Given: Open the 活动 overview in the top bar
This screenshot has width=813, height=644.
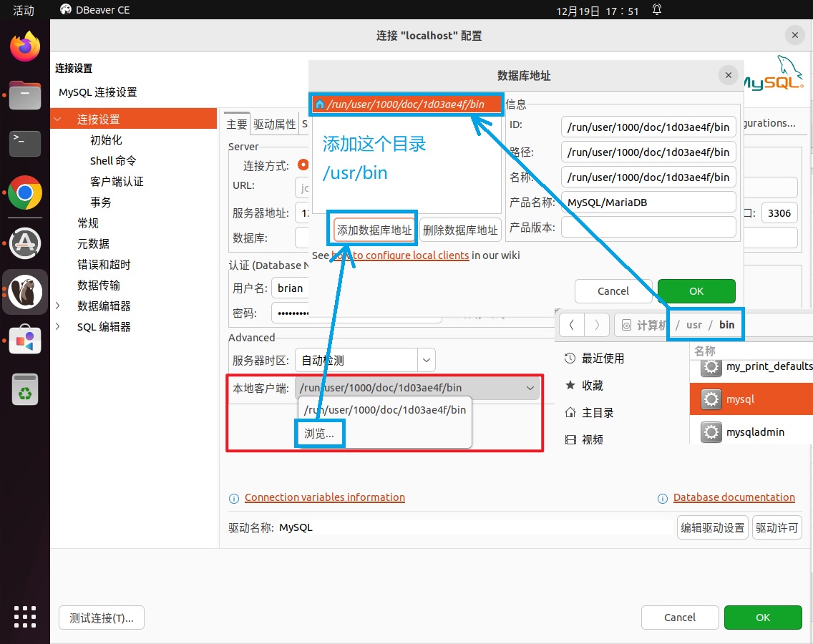Looking at the screenshot, I should click(x=24, y=10).
